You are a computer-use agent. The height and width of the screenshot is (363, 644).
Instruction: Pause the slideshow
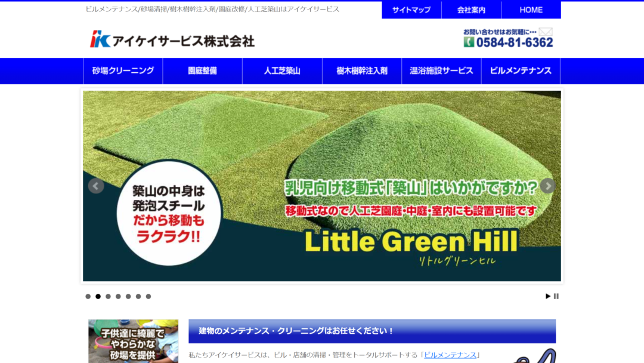coord(556,296)
